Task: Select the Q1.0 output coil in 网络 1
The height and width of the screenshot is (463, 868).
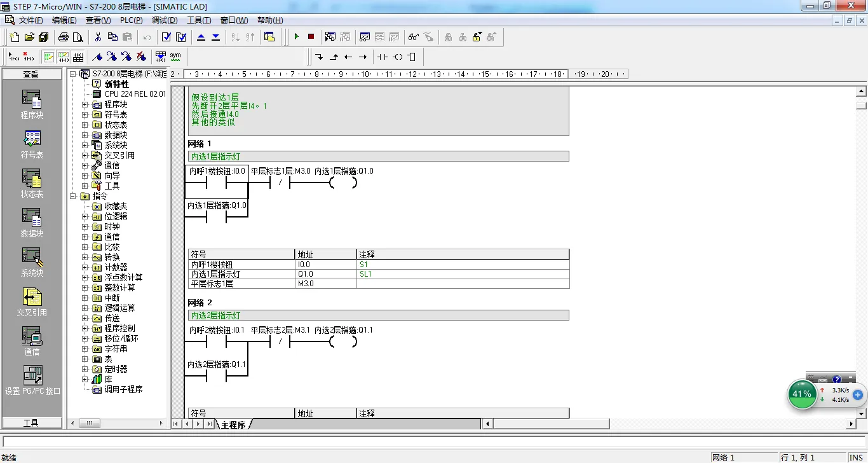Action: point(343,183)
